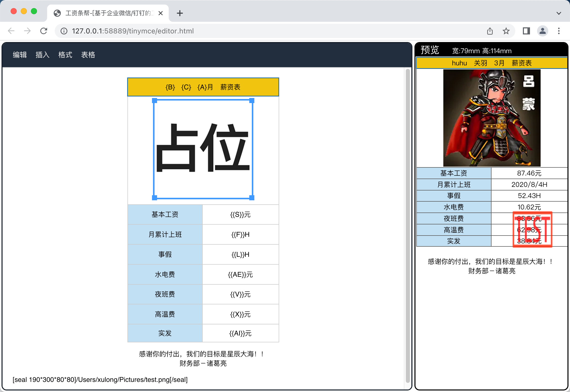View site information icon in address bar
Image resolution: width=570 pixels, height=392 pixels.
64,31
